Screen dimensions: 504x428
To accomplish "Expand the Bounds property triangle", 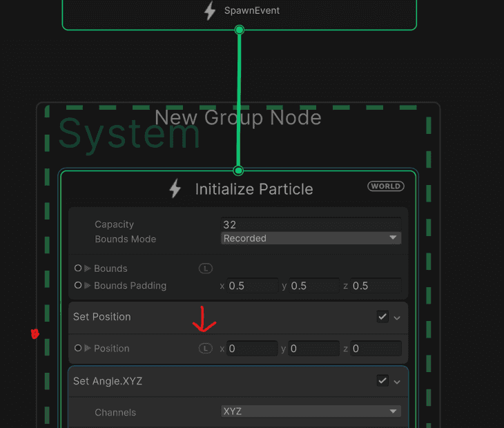I will click(88, 269).
